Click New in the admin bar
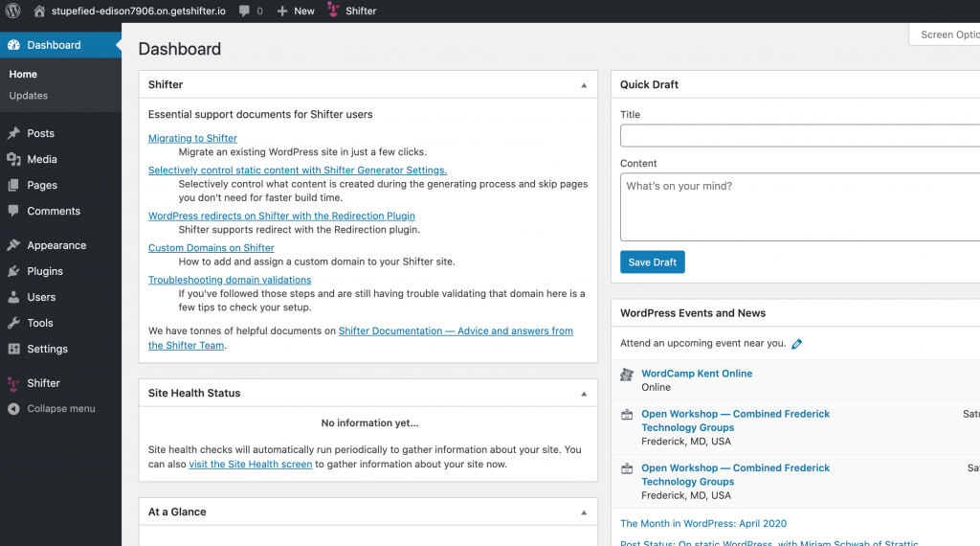The height and width of the screenshot is (546, 980). 303,11
